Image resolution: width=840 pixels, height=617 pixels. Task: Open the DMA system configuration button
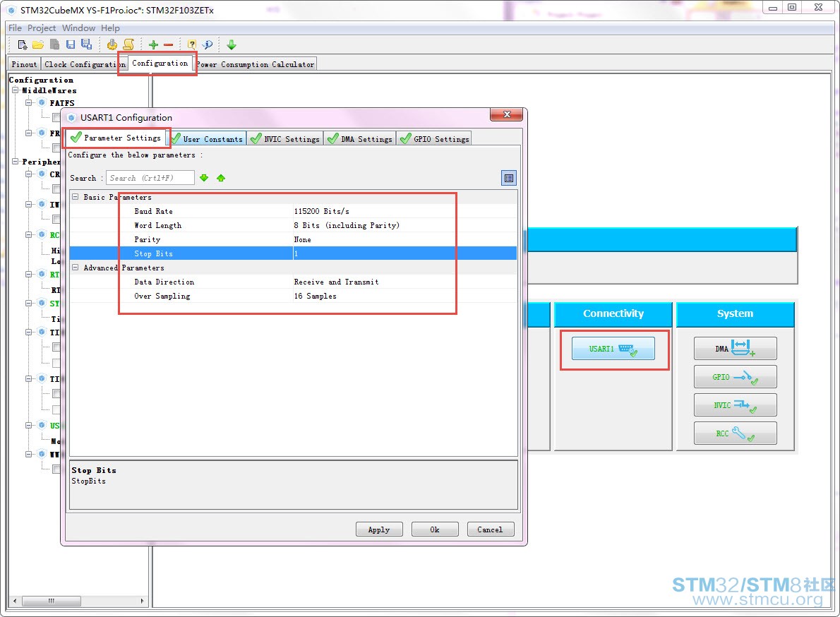tap(735, 348)
